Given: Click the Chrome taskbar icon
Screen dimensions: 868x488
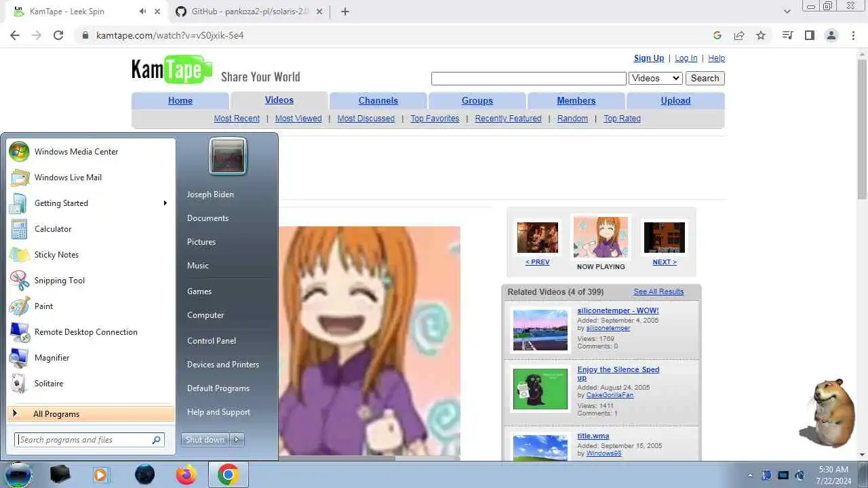Looking at the screenshot, I should pyautogui.click(x=228, y=474).
